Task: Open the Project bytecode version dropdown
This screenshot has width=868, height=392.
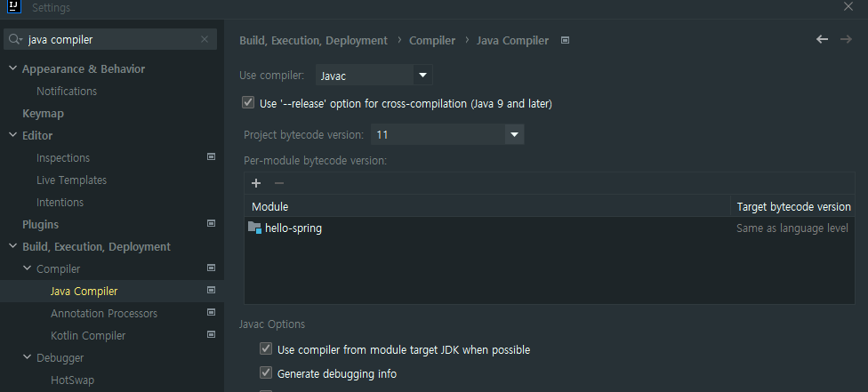Action: (x=447, y=134)
